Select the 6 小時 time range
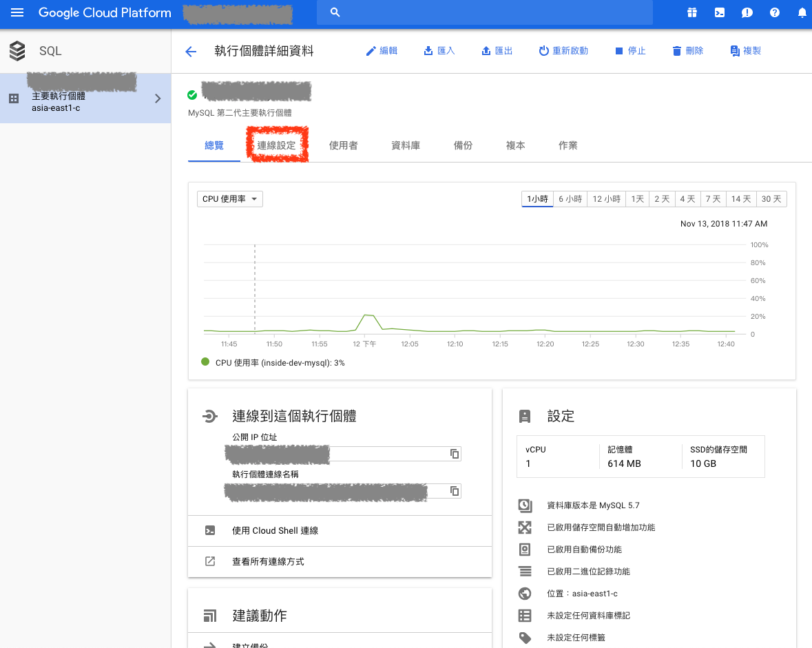 (x=570, y=199)
